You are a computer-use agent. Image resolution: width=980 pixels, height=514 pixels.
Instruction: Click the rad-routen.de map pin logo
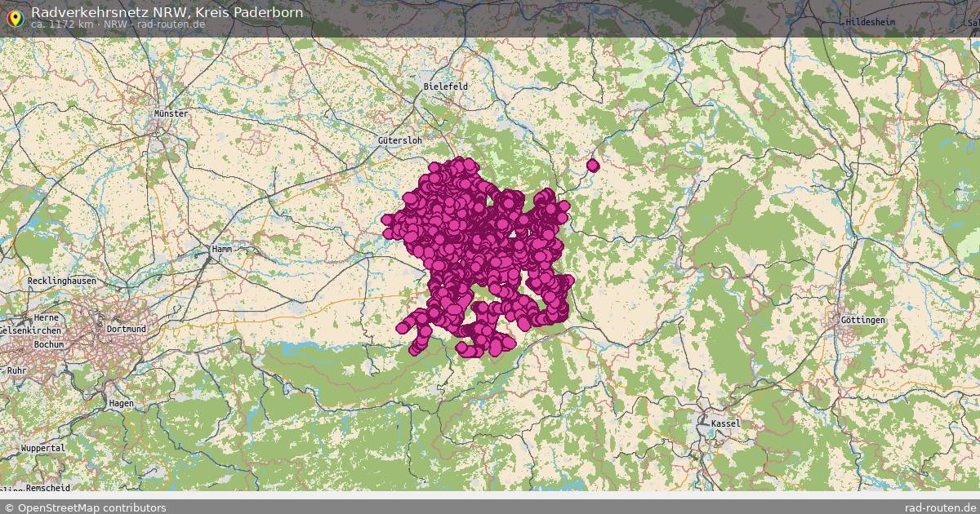[15, 18]
